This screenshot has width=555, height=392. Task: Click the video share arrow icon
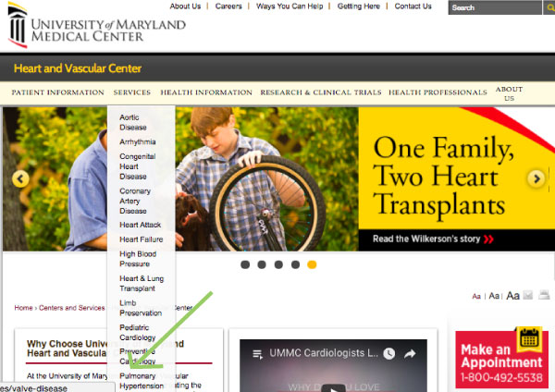(x=410, y=353)
